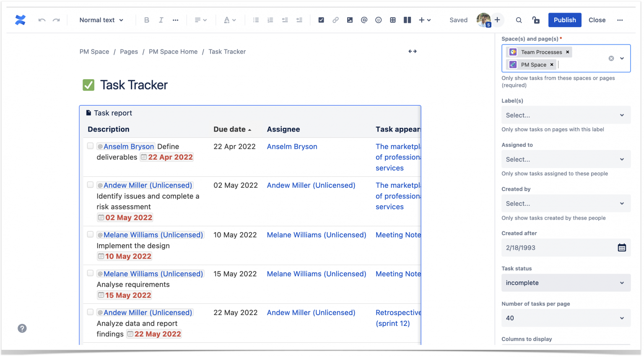The height and width of the screenshot is (357, 644).
Task: Publish the Task Tracker page
Action: tap(564, 20)
